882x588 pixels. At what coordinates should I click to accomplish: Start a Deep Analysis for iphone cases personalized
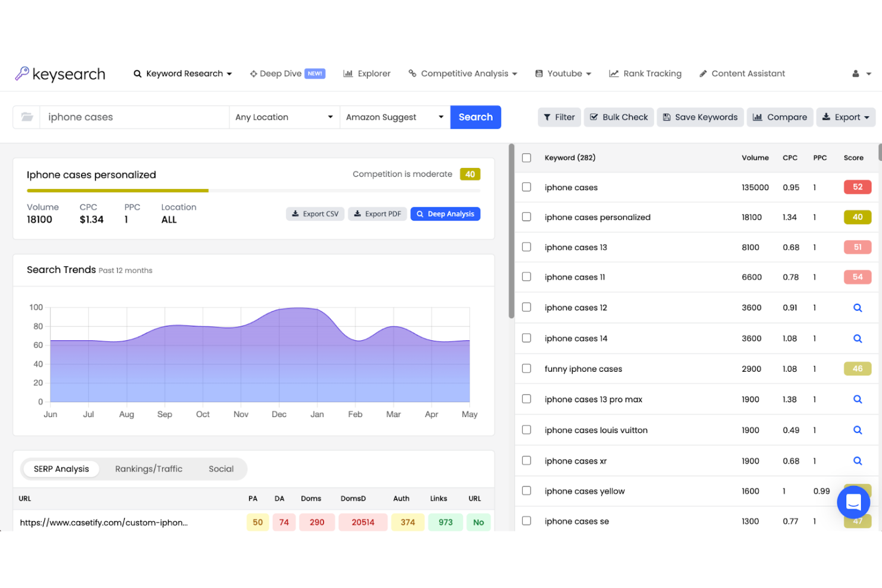pyautogui.click(x=445, y=213)
